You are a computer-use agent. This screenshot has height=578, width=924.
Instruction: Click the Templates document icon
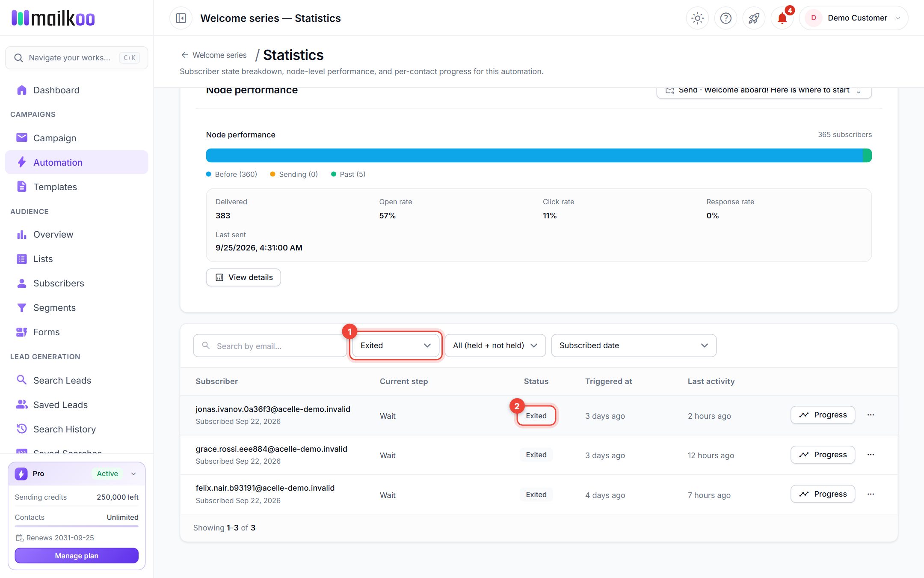pyautogui.click(x=22, y=186)
